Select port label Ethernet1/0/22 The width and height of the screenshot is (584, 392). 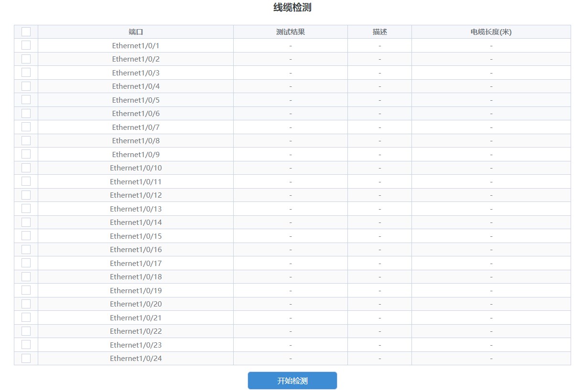point(136,331)
